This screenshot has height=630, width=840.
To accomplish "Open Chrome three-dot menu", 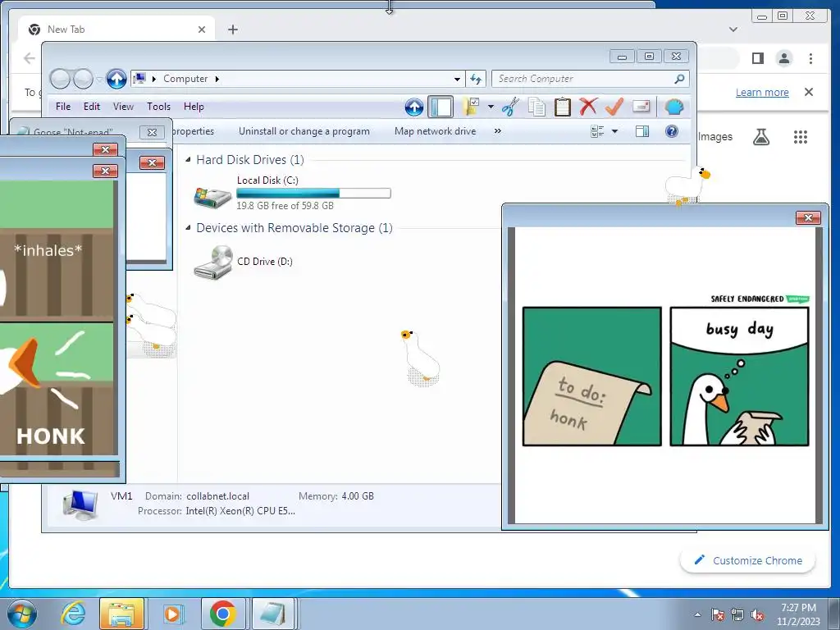I will click(810, 58).
